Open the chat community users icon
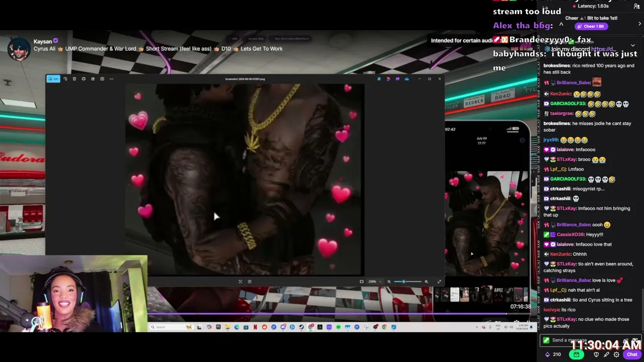Viewport: 644px width, 362px height. pyautogui.click(x=636, y=6)
